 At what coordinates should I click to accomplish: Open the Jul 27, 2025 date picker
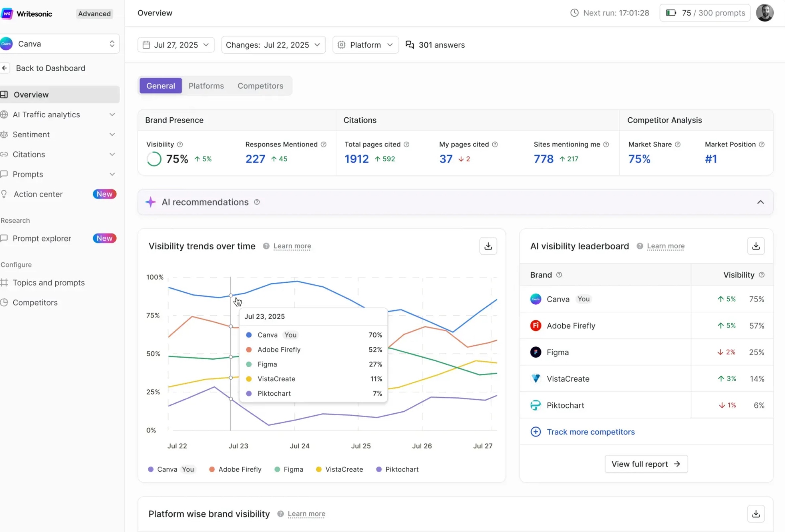pos(176,45)
